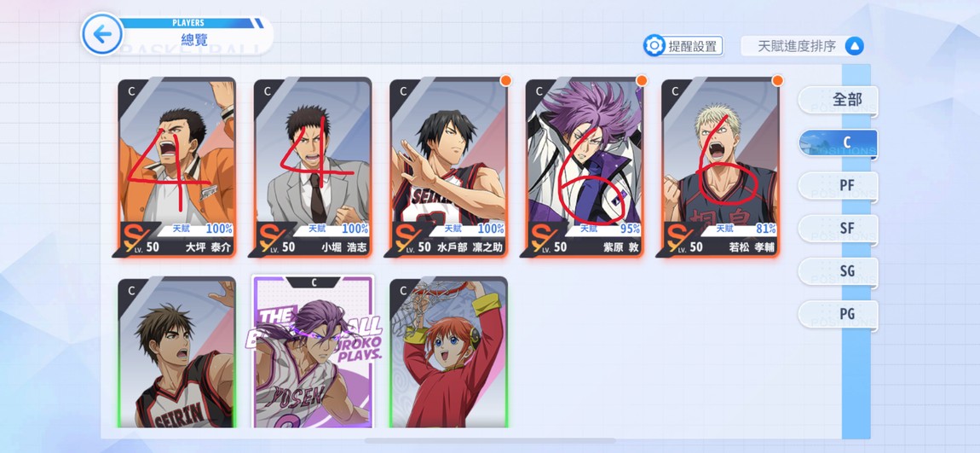
Task: Switch to the SG position filter
Action: coord(839,271)
